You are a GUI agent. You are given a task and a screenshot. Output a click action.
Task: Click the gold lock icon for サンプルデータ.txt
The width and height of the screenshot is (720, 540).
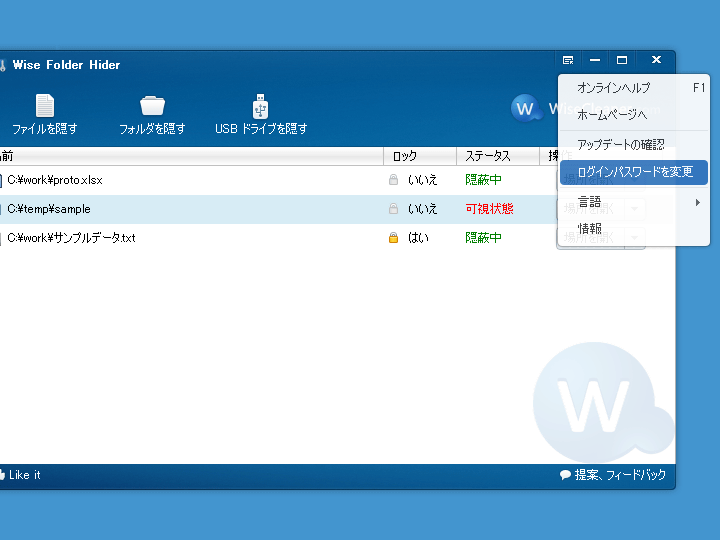click(x=394, y=237)
